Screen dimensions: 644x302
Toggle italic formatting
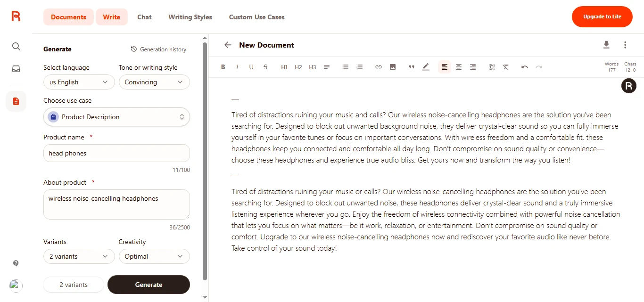237,67
